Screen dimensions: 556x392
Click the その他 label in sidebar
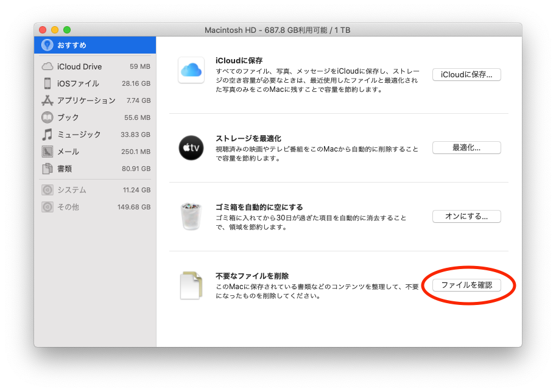(x=68, y=207)
